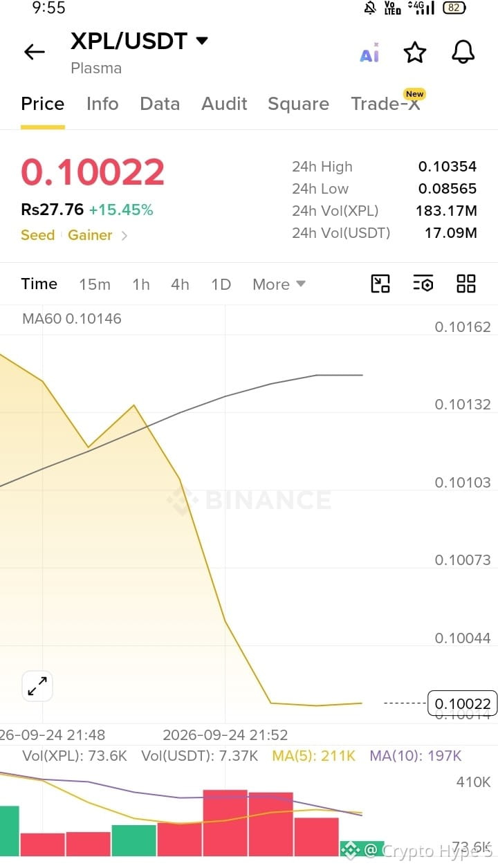Image resolution: width=498 pixels, height=868 pixels.
Task: Open the More intervals dropdown
Action: click(x=279, y=284)
